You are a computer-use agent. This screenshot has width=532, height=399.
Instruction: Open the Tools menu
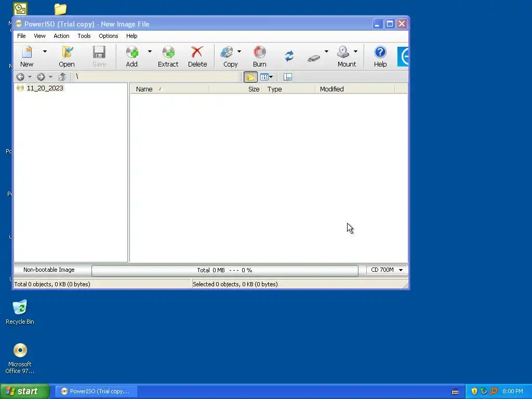tap(84, 36)
